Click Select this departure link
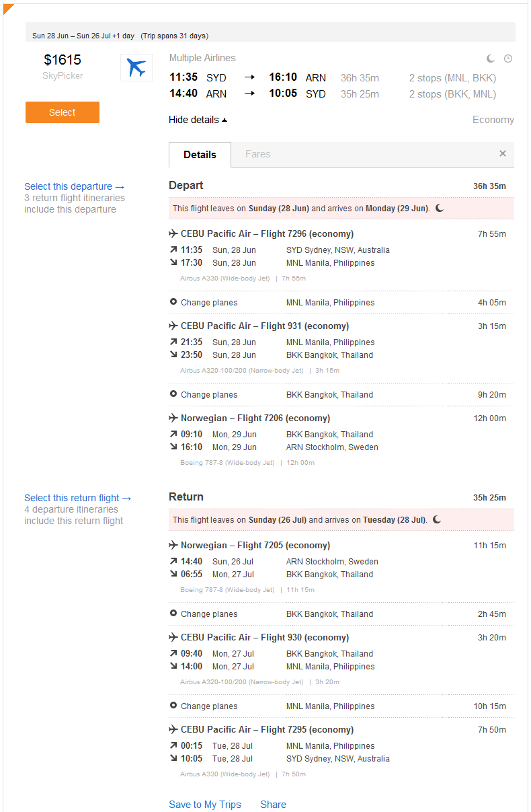The height and width of the screenshot is (812, 531). click(x=75, y=186)
